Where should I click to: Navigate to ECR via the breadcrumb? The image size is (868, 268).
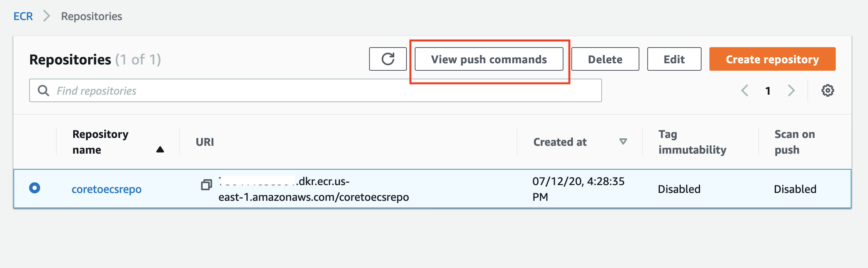[22, 16]
